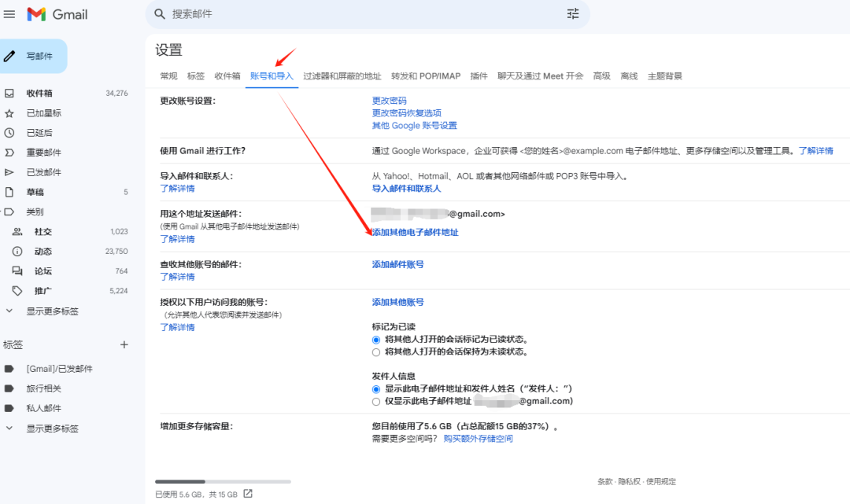This screenshot has width=850, height=504.
Task: Open 收件箱 inbox icon in sidebar
Action: 9,93
